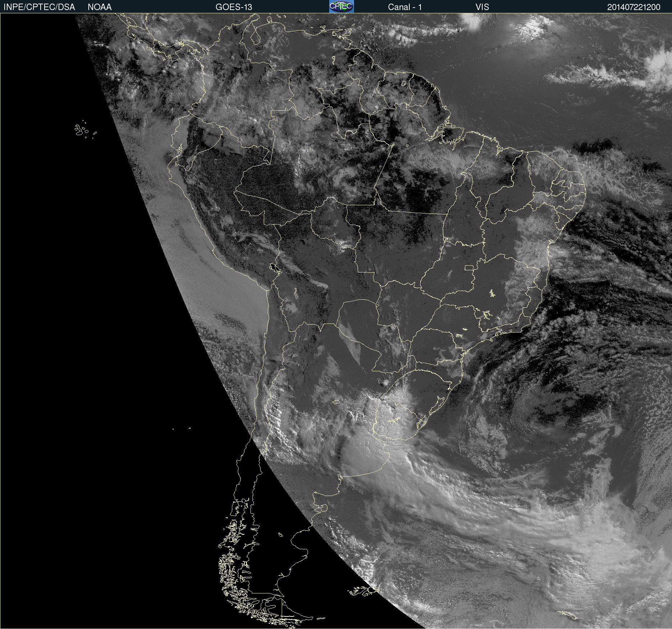The width and height of the screenshot is (672, 629).
Task: Click the NOAA label in header
Action: tap(100, 7)
